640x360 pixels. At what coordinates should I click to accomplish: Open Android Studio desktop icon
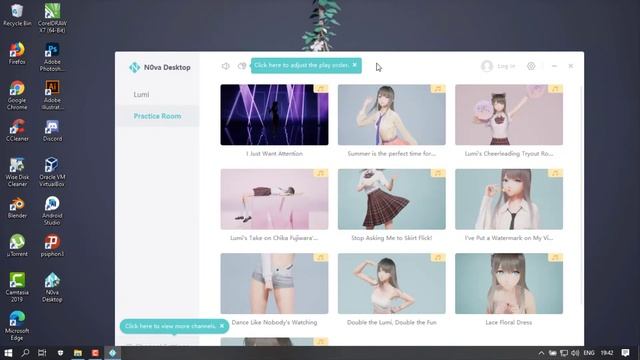(x=52, y=211)
